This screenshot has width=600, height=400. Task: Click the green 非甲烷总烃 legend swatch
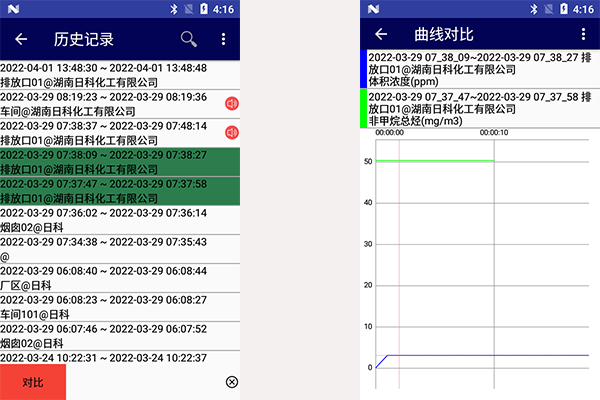click(x=363, y=108)
